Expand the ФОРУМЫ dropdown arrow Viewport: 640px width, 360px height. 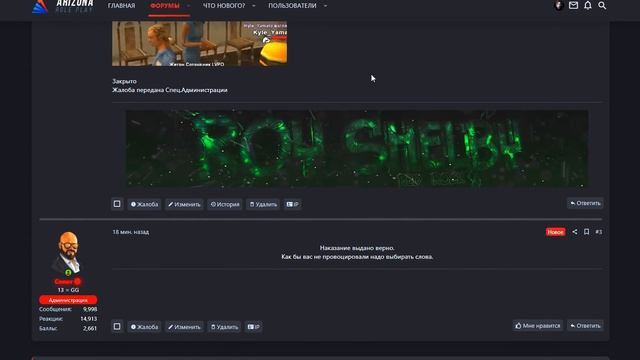pos(188,6)
